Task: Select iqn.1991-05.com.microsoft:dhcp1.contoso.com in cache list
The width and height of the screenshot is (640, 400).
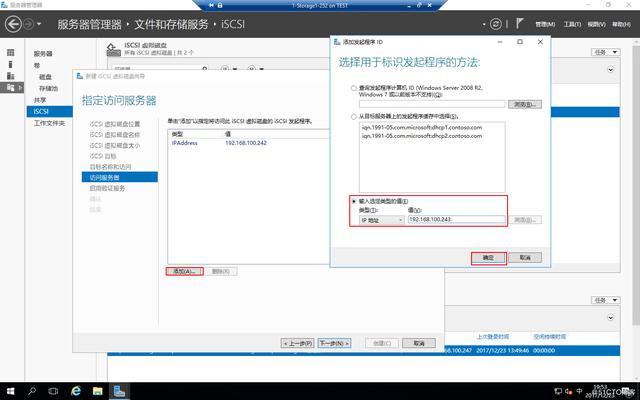Action: 422,127
